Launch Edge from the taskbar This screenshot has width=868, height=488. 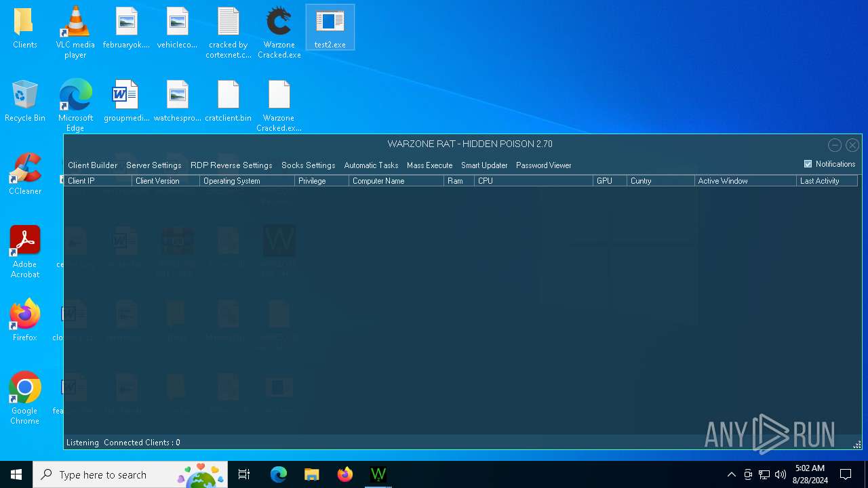coord(279,474)
